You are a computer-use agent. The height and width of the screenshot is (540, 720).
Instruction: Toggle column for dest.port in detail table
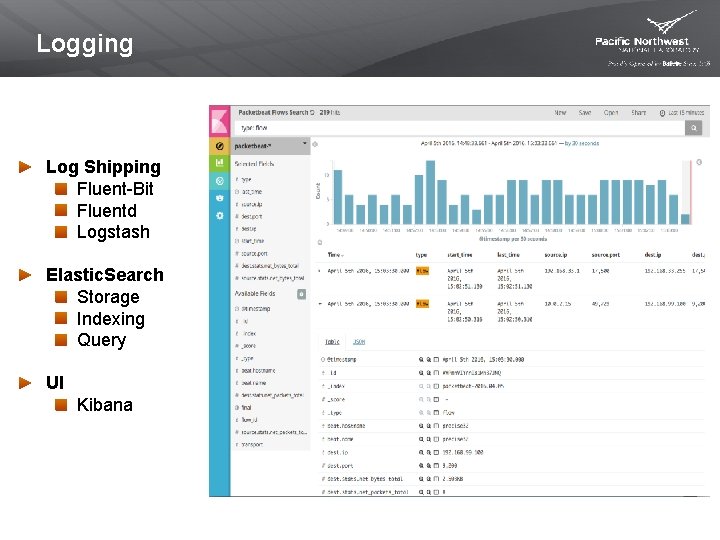coord(436,466)
